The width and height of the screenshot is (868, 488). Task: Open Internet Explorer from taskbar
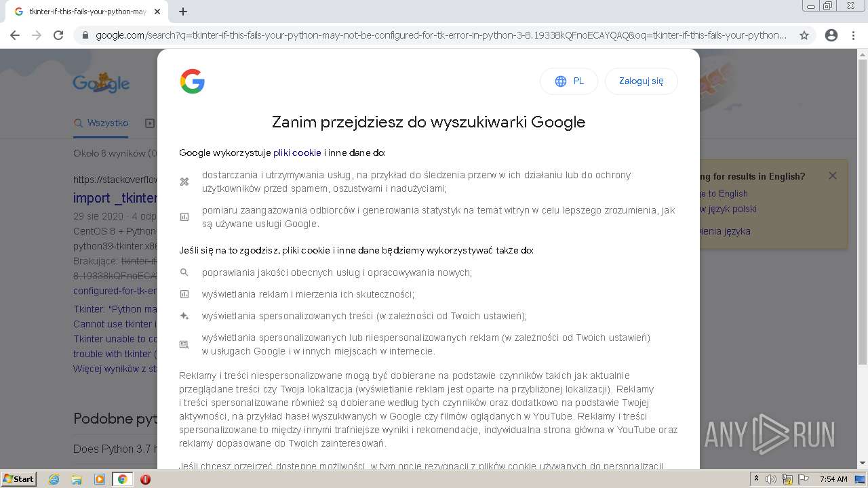(54, 479)
